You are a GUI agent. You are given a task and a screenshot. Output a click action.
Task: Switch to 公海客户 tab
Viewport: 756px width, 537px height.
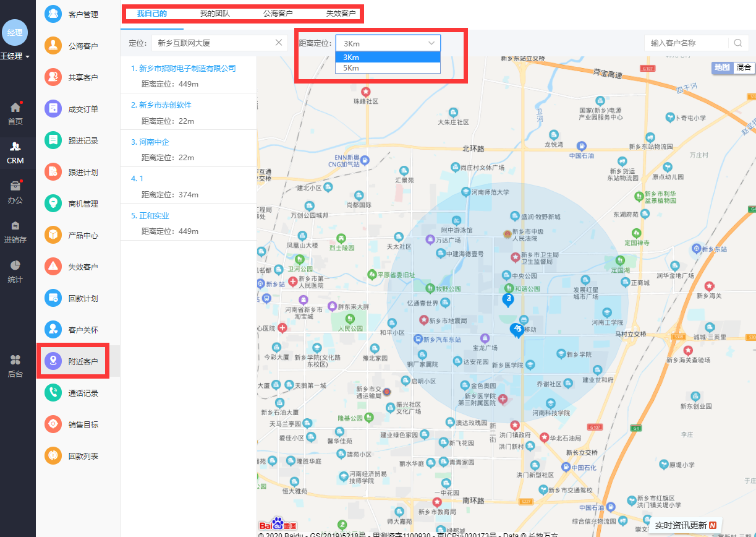click(x=278, y=13)
